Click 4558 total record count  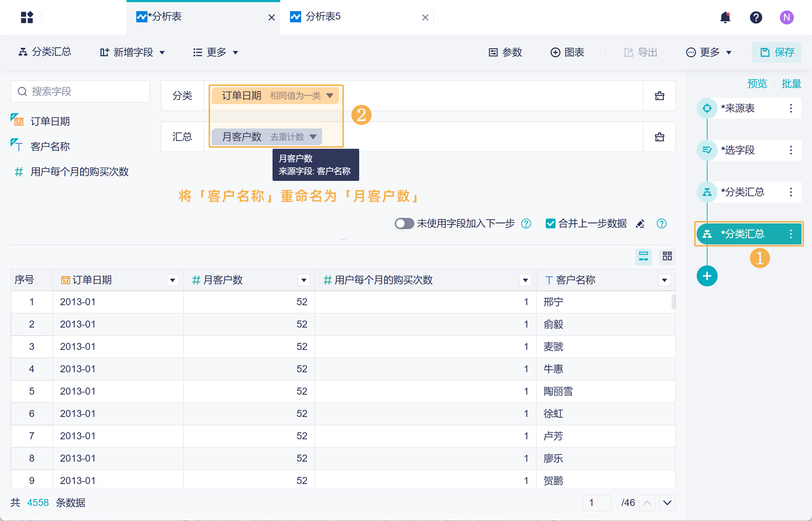click(x=38, y=503)
